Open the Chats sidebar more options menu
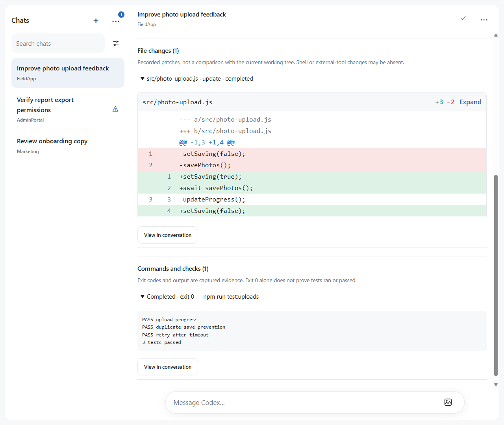 click(116, 21)
